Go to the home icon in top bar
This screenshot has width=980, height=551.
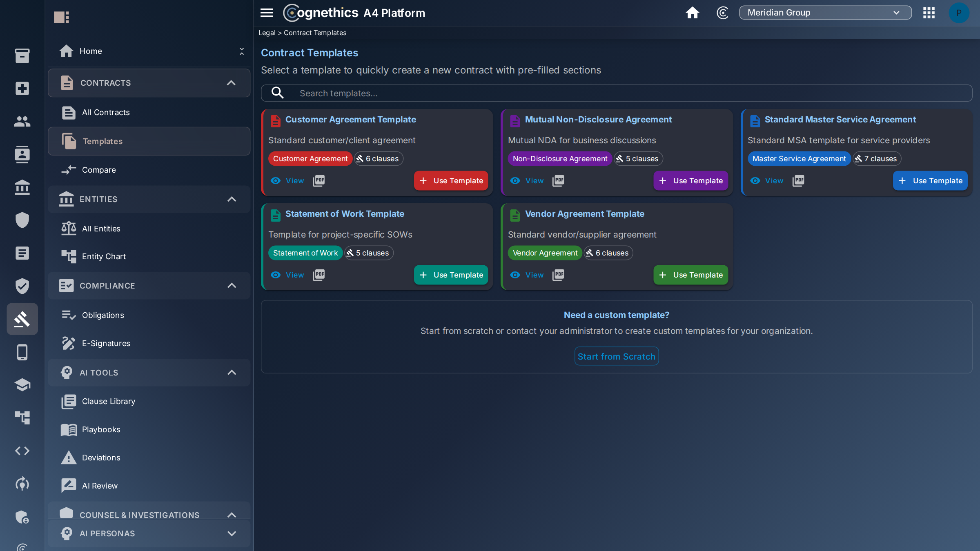point(692,13)
